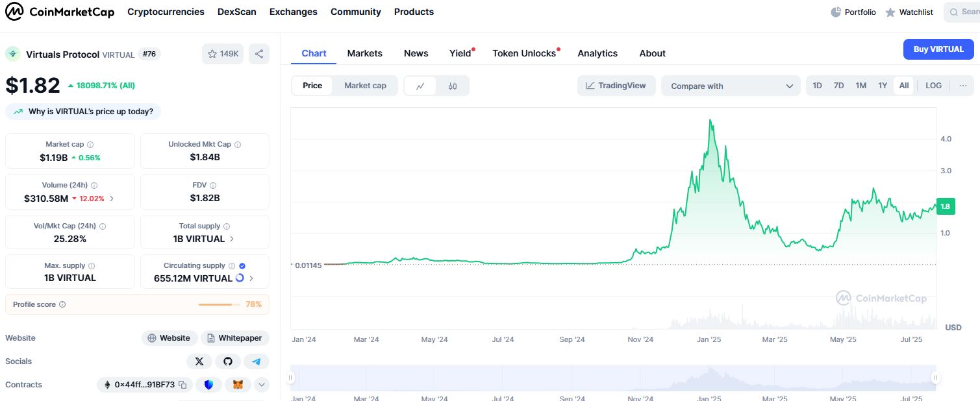Click the #76 rank badge

point(149,54)
